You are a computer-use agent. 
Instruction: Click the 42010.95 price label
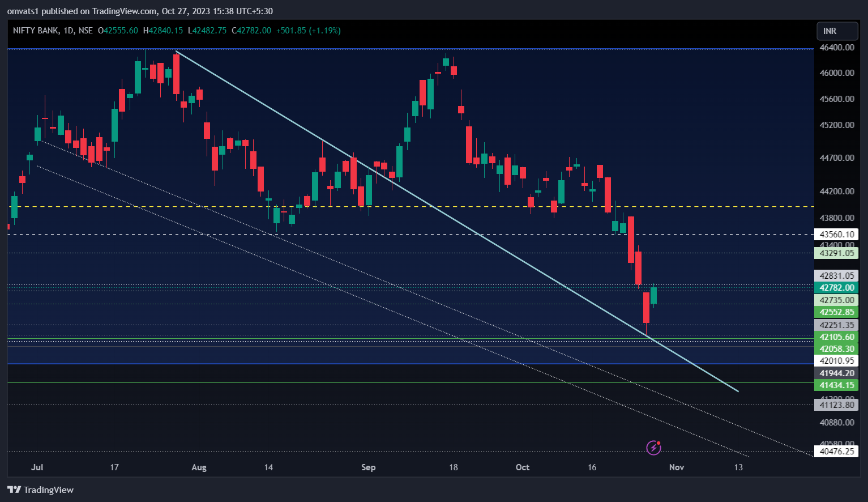click(x=836, y=361)
